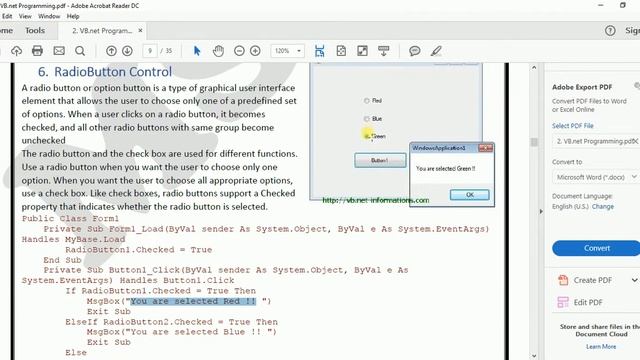Screen dimensions: 640x360
Task: Click the selected PDF file name field
Action: (596, 141)
